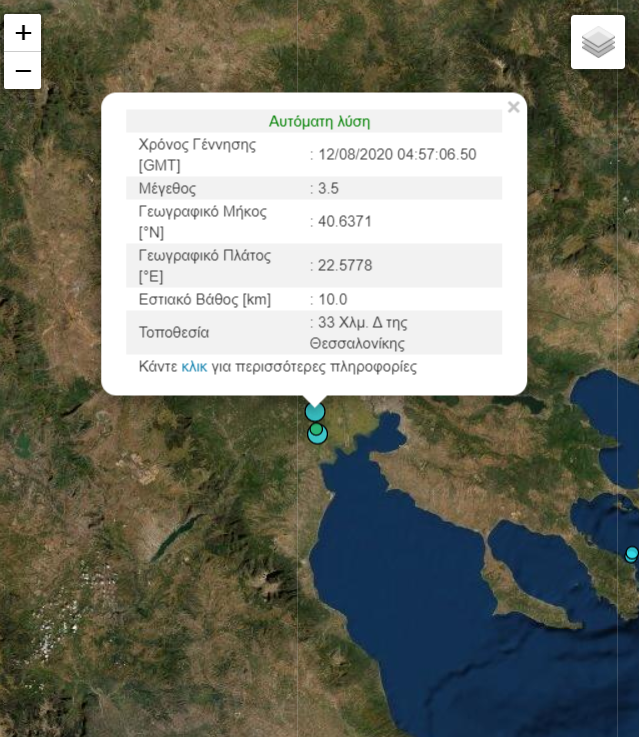Click the "Μέγεθος" row label

[167, 188]
